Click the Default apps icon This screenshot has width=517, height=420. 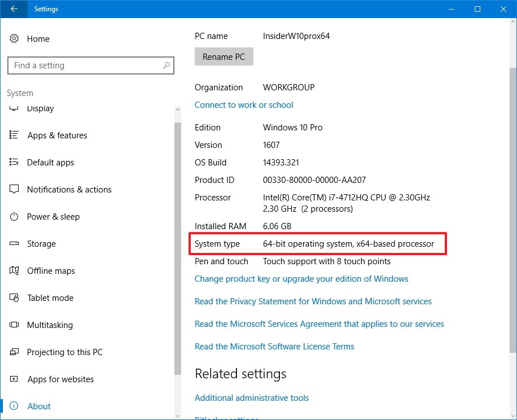(x=14, y=163)
